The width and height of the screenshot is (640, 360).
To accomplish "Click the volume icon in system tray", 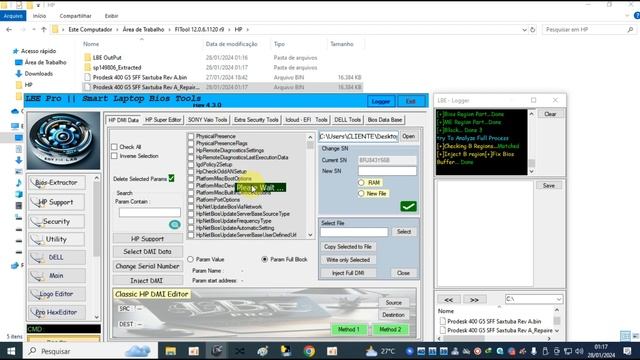I will coord(579,351).
